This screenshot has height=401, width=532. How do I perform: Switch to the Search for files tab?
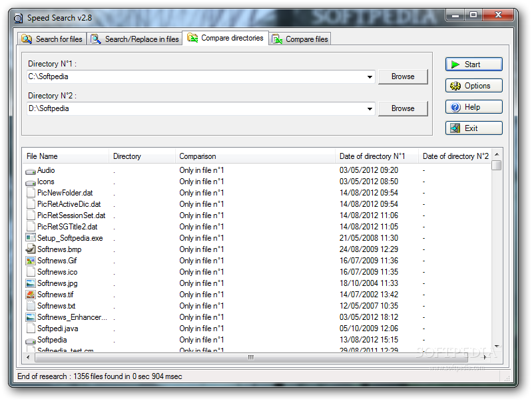[x=52, y=39]
